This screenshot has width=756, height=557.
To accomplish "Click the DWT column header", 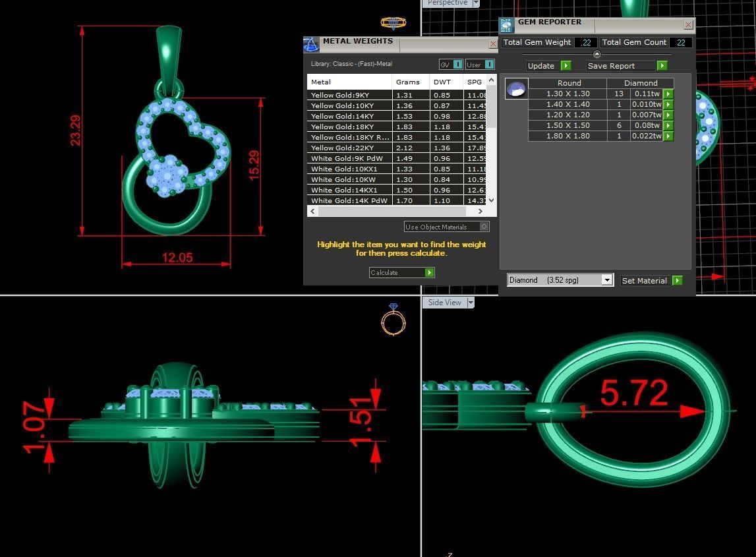I will (x=446, y=82).
